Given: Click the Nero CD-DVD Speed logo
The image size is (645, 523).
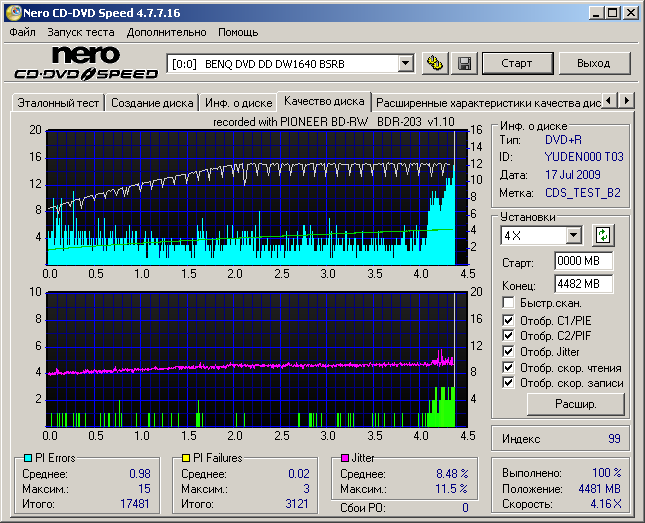Looking at the screenshot, I should coord(86,63).
